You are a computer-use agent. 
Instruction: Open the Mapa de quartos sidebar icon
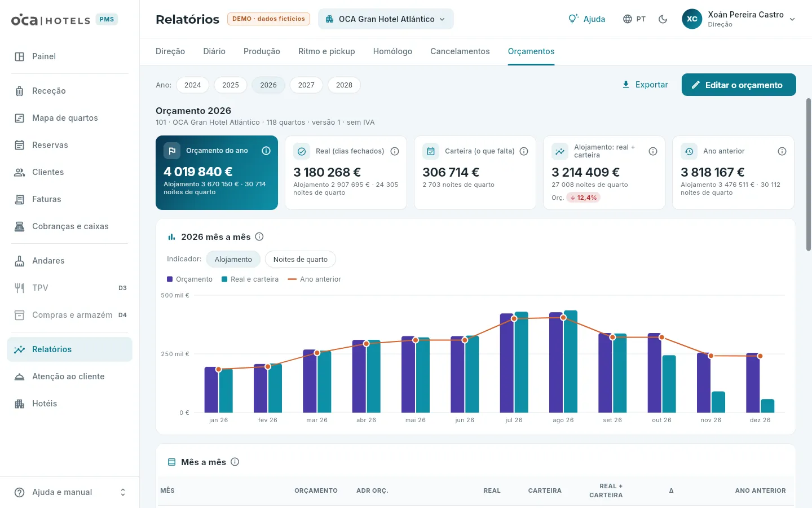click(19, 118)
